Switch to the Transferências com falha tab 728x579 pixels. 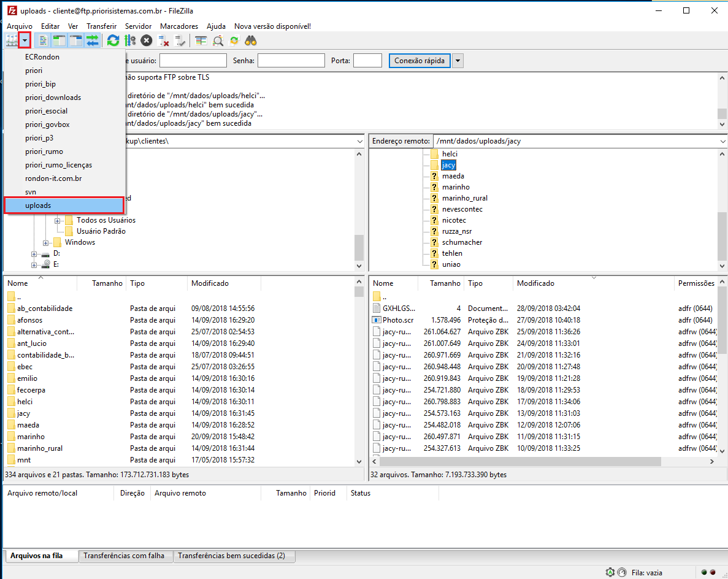coord(124,556)
